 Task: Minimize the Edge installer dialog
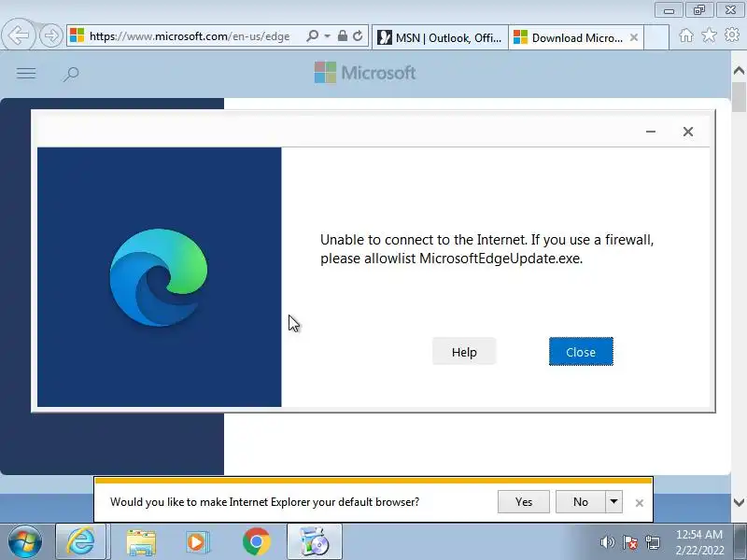(651, 132)
